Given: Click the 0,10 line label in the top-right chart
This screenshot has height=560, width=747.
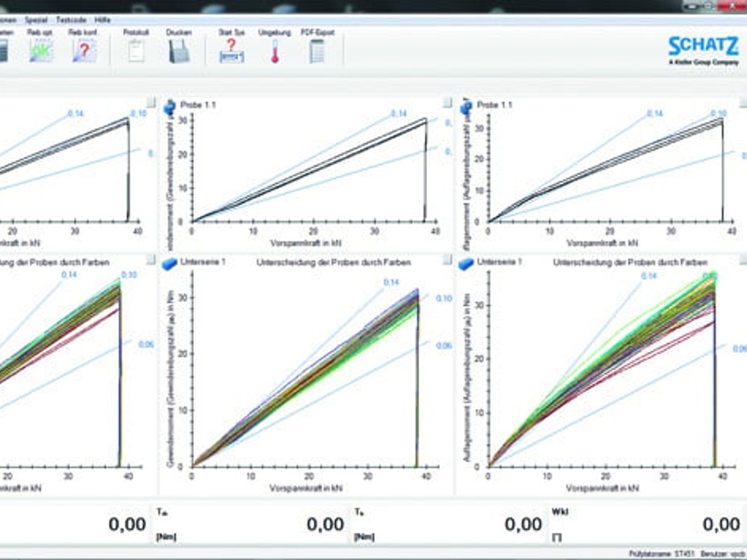Looking at the screenshot, I should pos(719,113).
